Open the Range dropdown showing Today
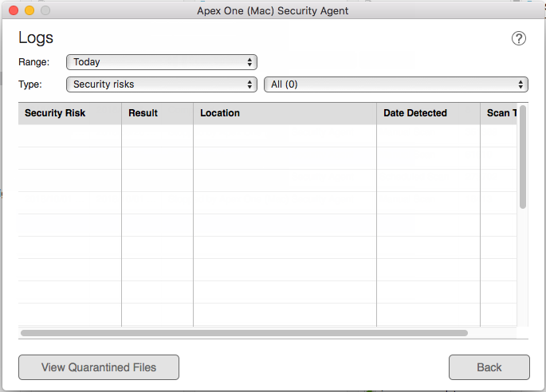546x392 pixels. (161, 62)
